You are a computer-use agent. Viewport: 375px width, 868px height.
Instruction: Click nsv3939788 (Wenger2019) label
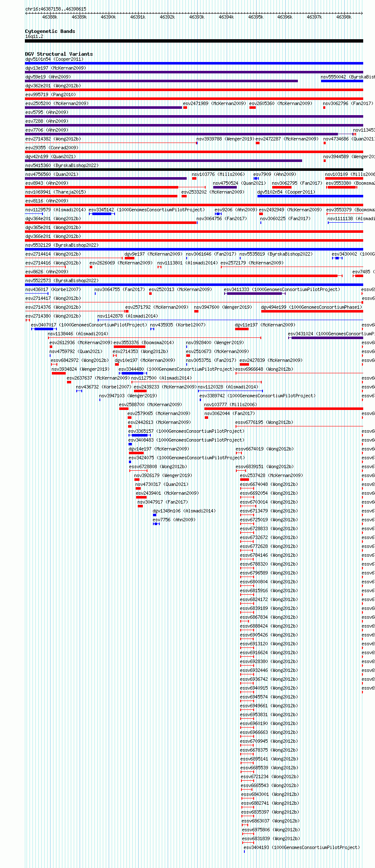tap(225, 139)
